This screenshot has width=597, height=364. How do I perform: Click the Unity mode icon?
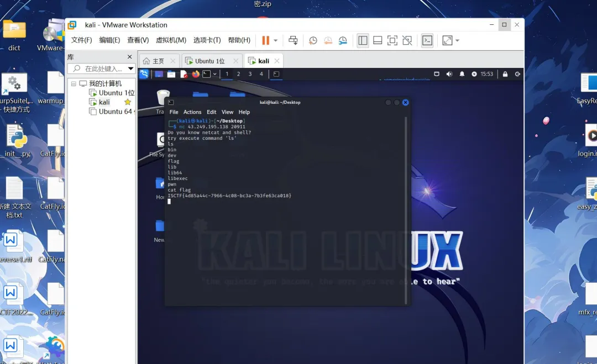[407, 40]
